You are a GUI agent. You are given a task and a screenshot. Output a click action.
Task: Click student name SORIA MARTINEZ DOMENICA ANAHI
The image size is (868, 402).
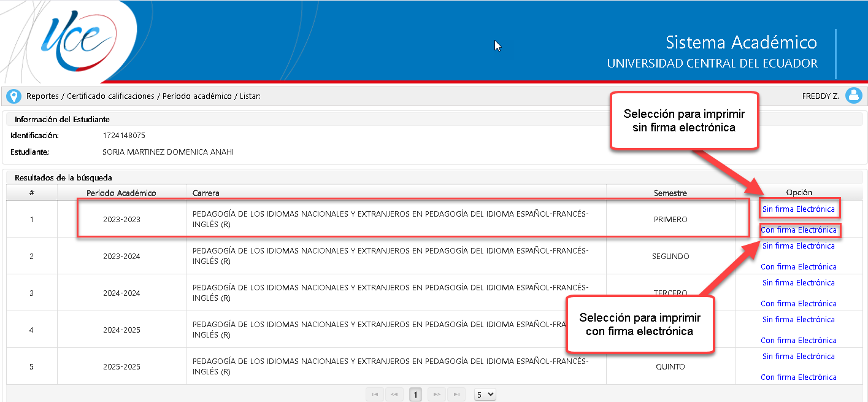[168, 152]
